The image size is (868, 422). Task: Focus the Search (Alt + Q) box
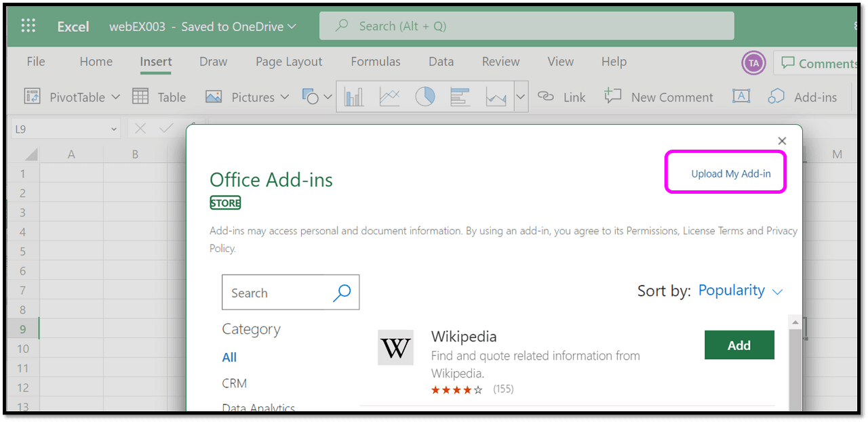tap(527, 26)
